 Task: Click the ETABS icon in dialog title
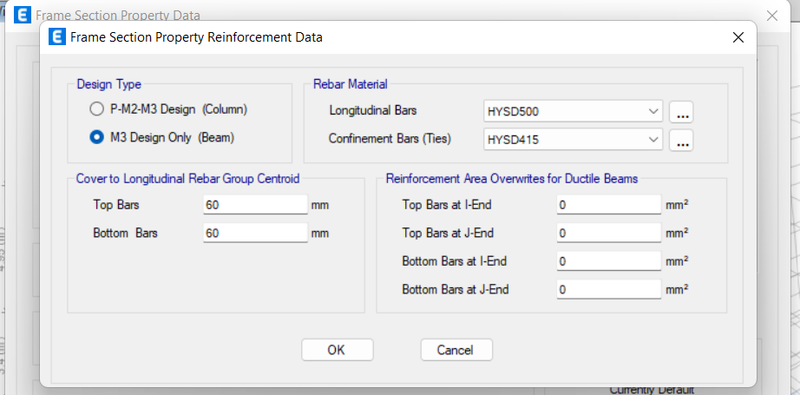(57, 37)
